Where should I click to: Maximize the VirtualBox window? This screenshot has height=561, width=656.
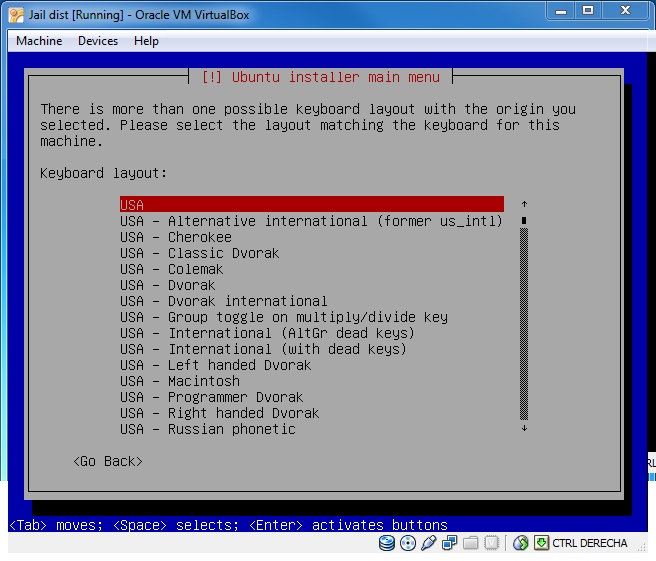click(x=588, y=10)
